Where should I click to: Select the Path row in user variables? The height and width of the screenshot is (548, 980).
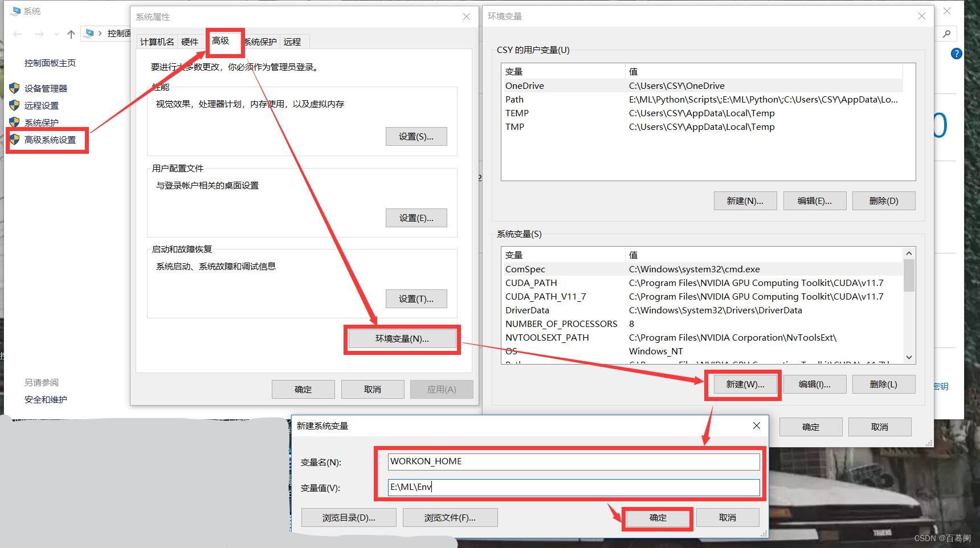pos(570,99)
